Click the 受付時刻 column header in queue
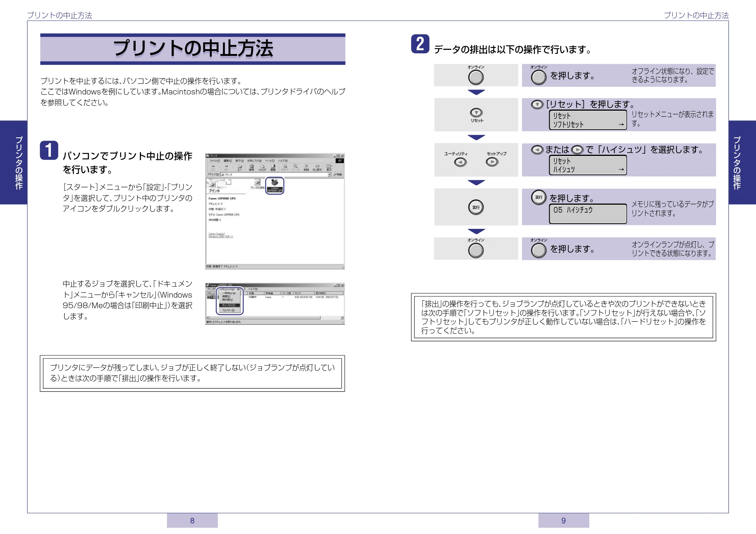Image resolution: width=756 pixels, height=534 pixels. click(x=329, y=293)
